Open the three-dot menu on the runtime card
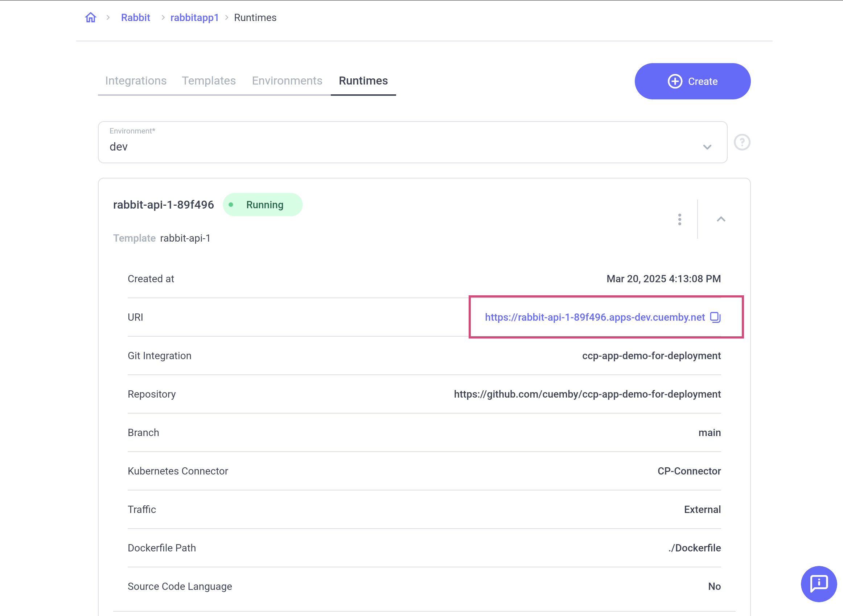Viewport: 843px width, 616px height. tap(679, 219)
